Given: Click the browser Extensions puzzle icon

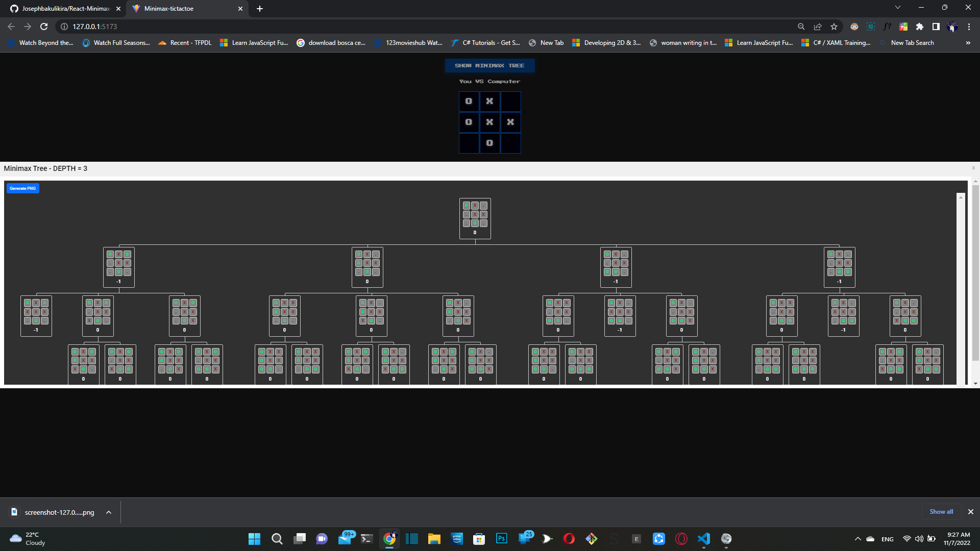Looking at the screenshot, I should (920, 27).
